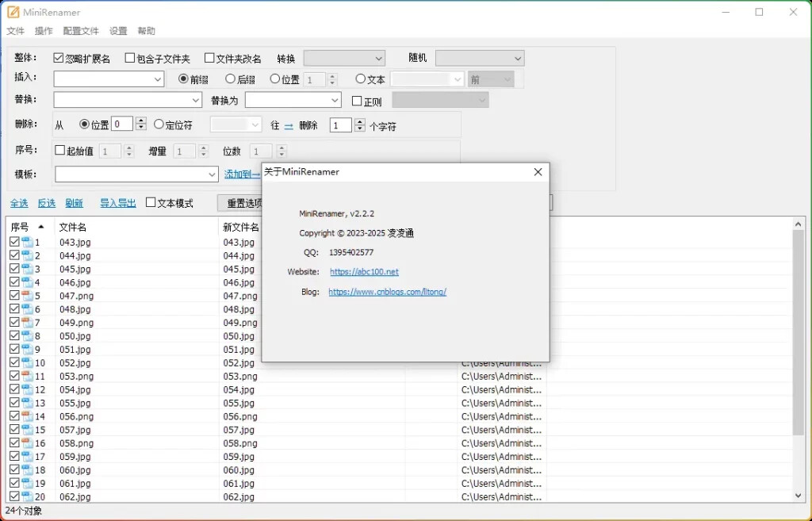812x521 pixels.
Task: Click the file icon next to 043.jpg
Action: point(26,242)
